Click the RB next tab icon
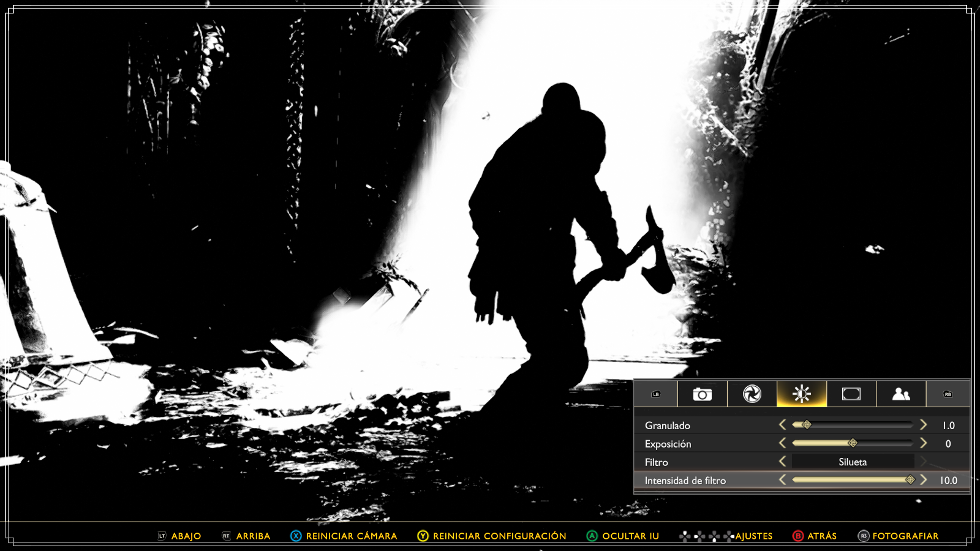Image resolution: width=980 pixels, height=551 pixels. 948,394
